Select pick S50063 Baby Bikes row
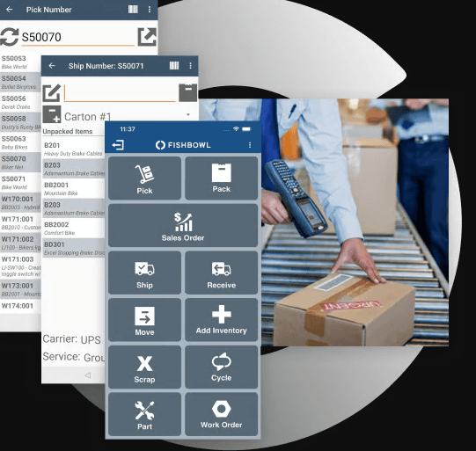This screenshot has height=451, width=476. (x=20, y=142)
